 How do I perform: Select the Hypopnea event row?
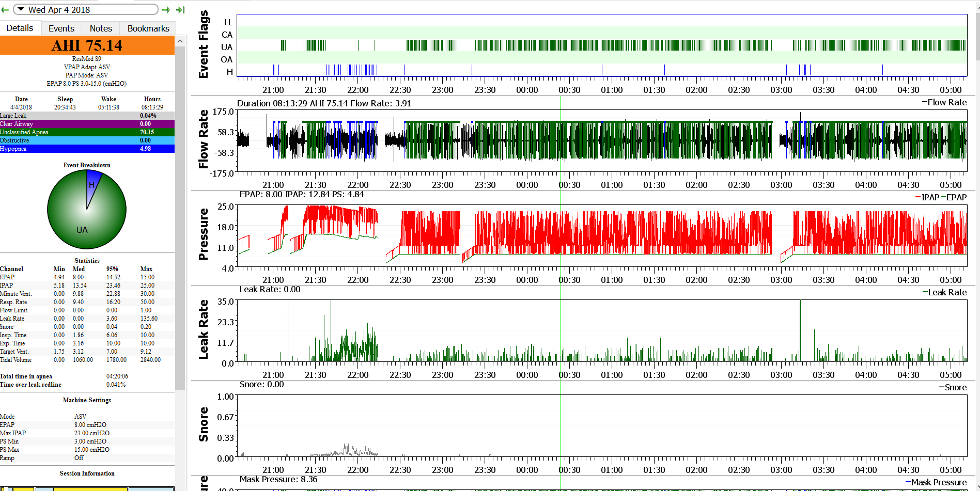(x=87, y=149)
